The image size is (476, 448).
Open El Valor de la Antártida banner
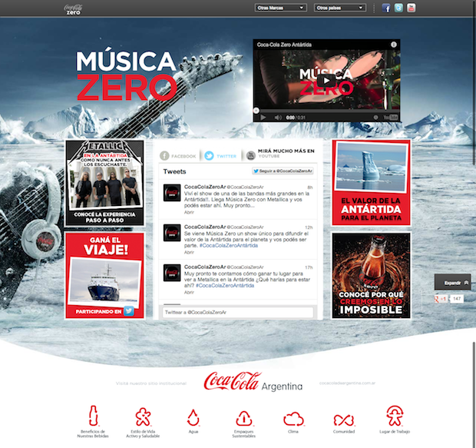click(x=371, y=183)
